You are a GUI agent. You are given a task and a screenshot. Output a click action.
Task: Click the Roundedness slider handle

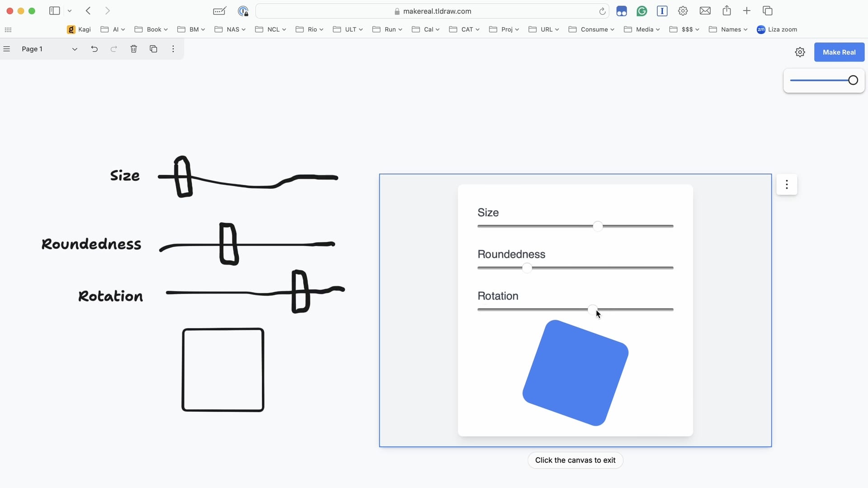pos(527,268)
